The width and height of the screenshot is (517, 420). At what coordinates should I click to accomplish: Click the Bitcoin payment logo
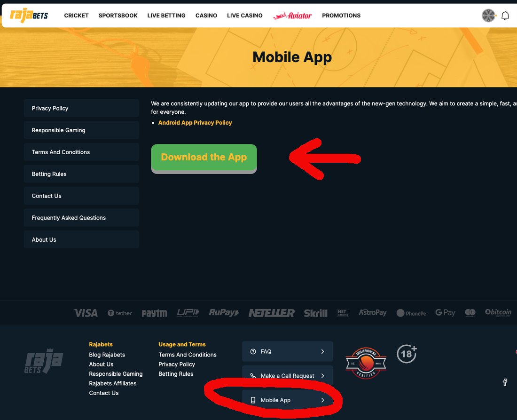click(x=498, y=312)
